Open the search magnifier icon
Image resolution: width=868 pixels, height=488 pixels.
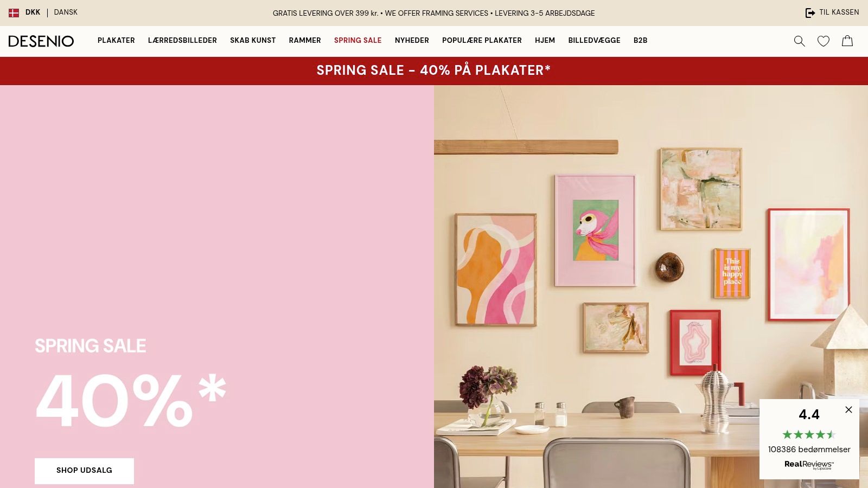tap(799, 41)
